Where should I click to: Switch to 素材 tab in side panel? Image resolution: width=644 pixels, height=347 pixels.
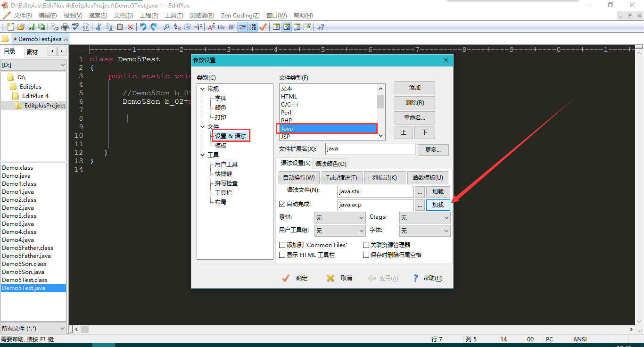tap(32, 52)
